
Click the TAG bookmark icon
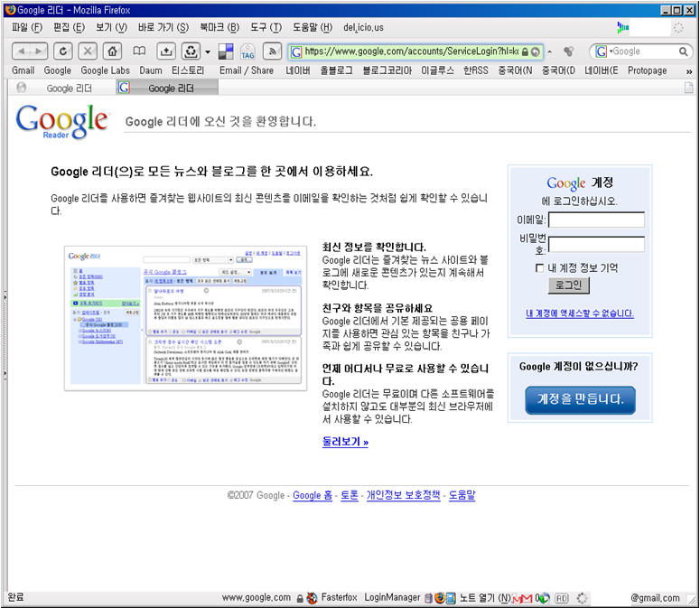[x=247, y=51]
